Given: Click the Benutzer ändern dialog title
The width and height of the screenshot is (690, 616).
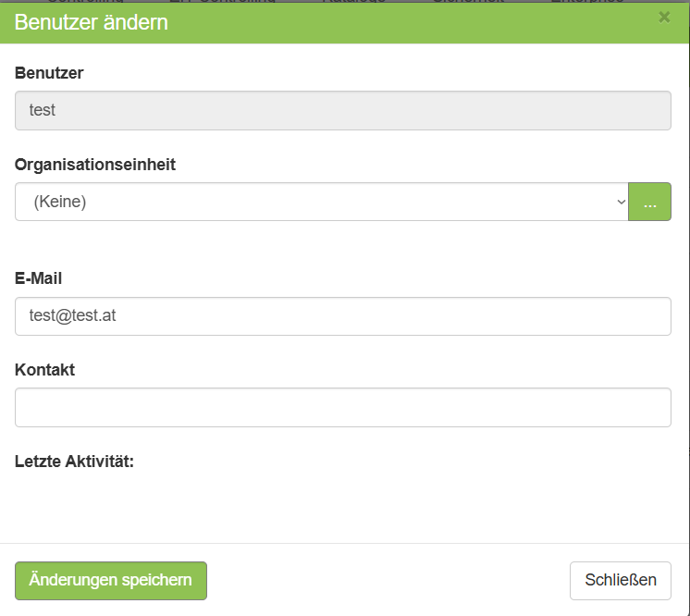Looking at the screenshot, I should (92, 22).
